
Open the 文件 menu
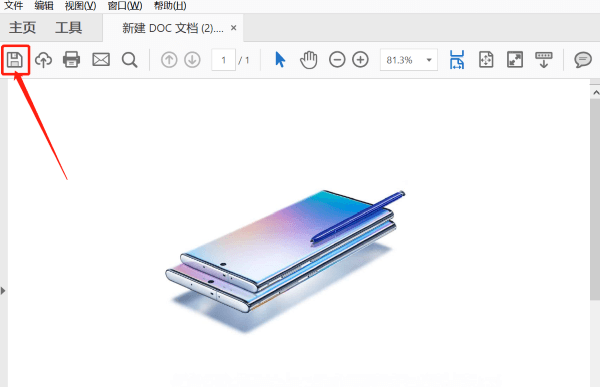click(x=14, y=6)
